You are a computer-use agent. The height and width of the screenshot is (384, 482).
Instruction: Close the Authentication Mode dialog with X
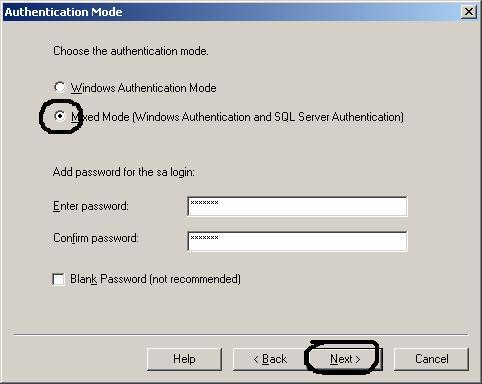pos(468,12)
